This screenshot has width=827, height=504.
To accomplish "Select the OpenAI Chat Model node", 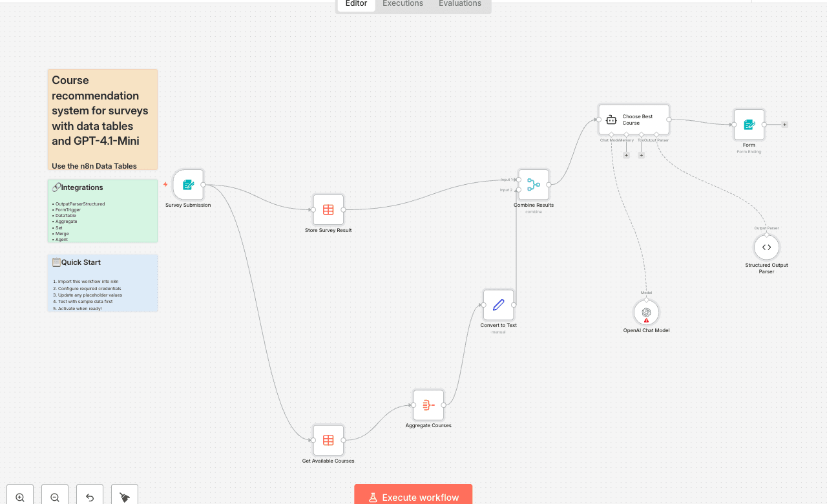I will [x=646, y=313].
